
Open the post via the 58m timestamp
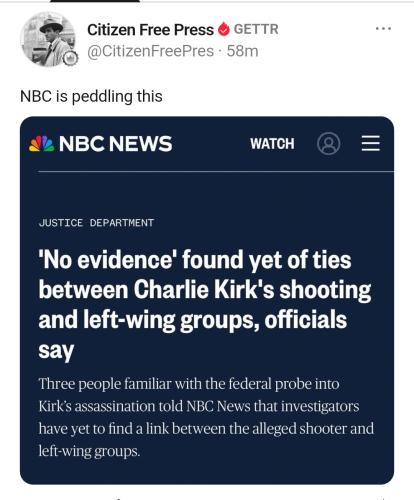coord(242,51)
